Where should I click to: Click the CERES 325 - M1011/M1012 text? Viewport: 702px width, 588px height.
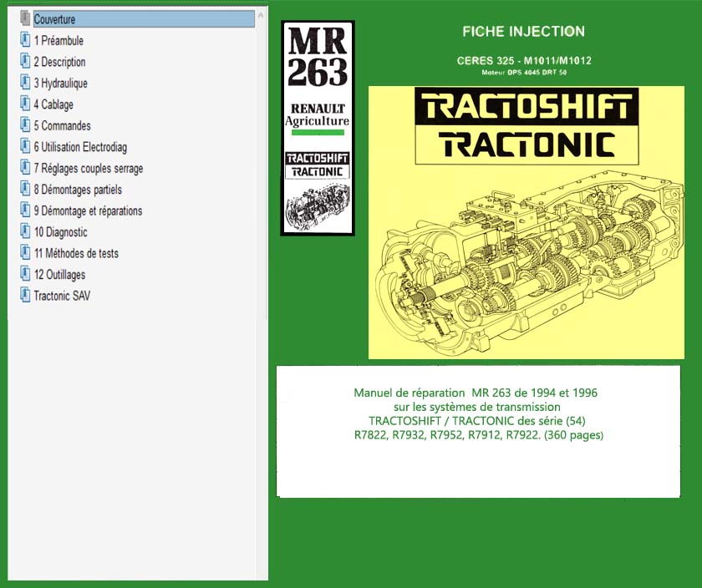pos(524,60)
